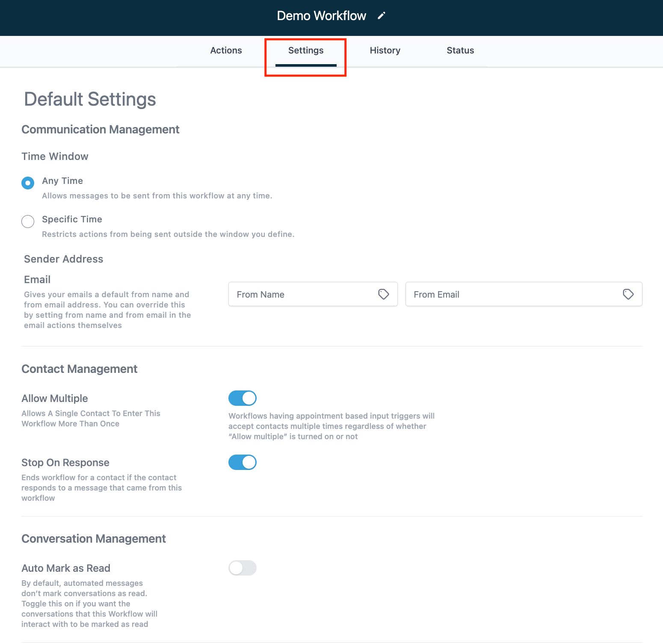Image resolution: width=663 pixels, height=644 pixels.
Task: Enable the Auto Mark as Read toggle
Action: [x=242, y=568]
